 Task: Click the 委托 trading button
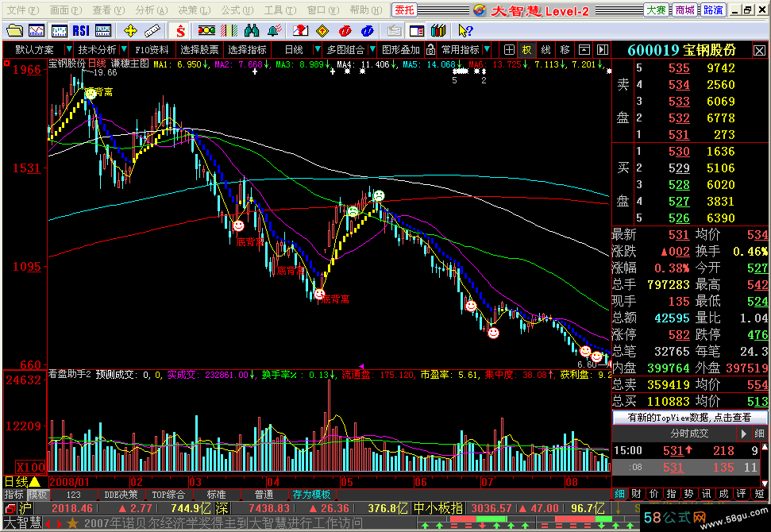tap(404, 10)
